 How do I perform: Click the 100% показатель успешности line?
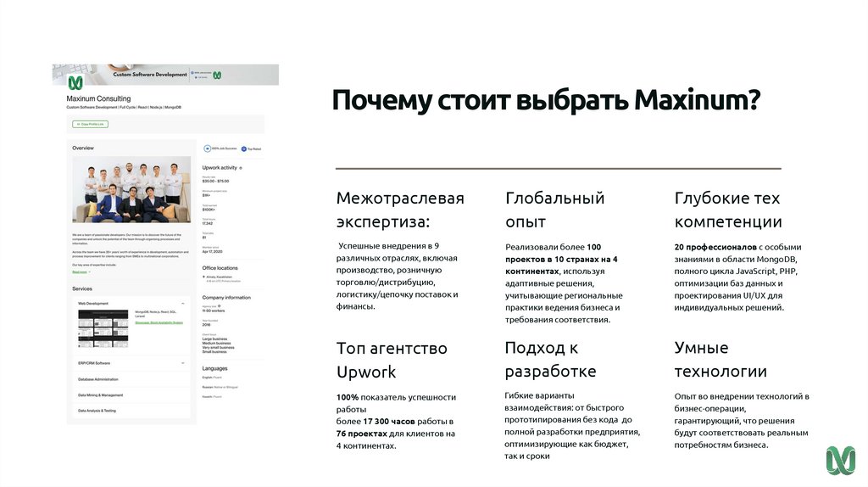[x=396, y=397]
